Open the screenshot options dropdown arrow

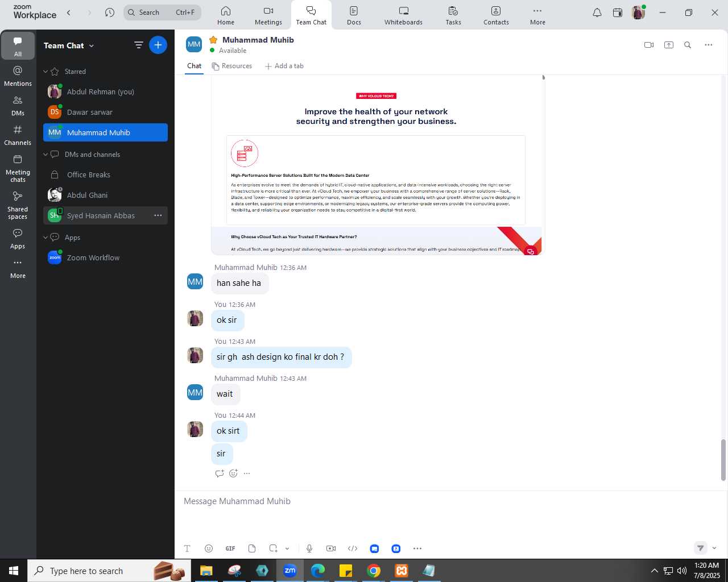click(x=287, y=548)
